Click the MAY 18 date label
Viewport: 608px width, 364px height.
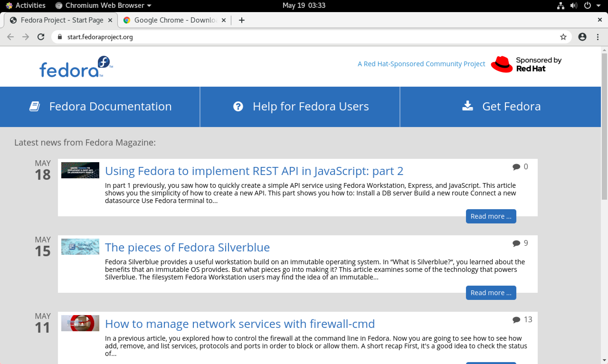tap(43, 170)
